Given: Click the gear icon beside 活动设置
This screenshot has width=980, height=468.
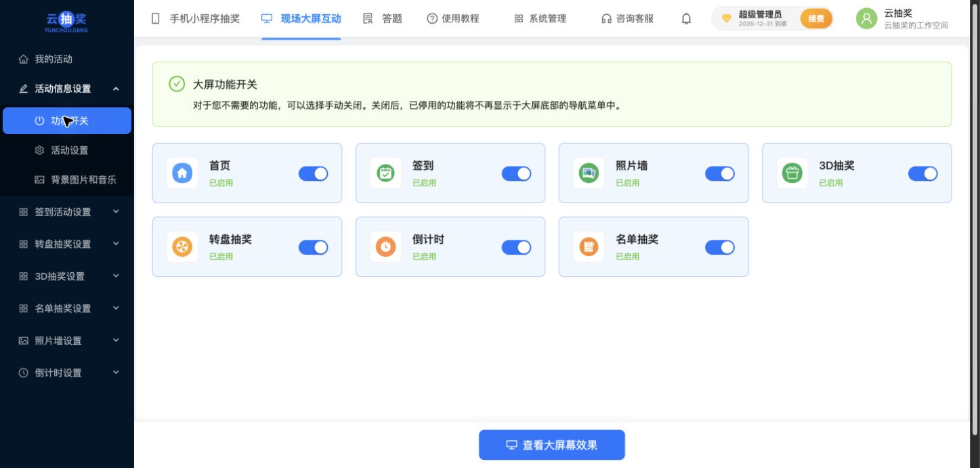Looking at the screenshot, I should [39, 150].
